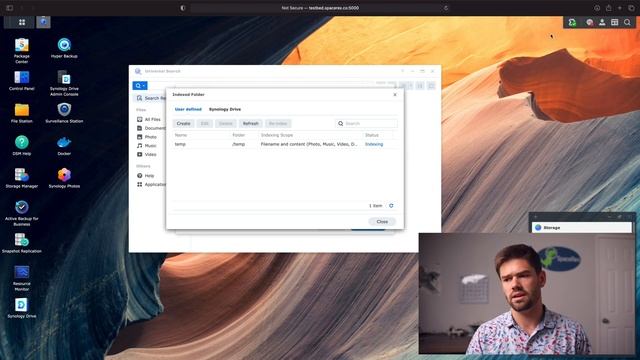The width and height of the screenshot is (640, 360).
Task: Switch to User defined tab
Action: [188, 109]
